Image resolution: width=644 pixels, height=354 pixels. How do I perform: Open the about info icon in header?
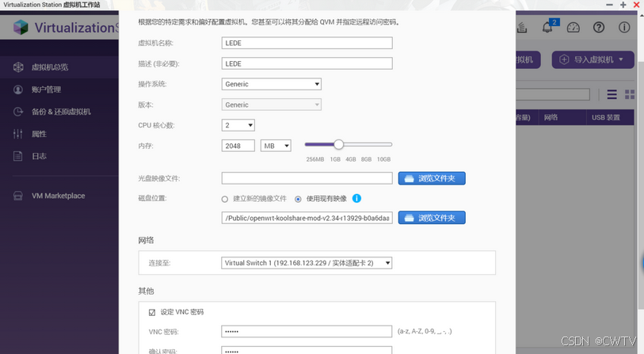[x=624, y=28]
